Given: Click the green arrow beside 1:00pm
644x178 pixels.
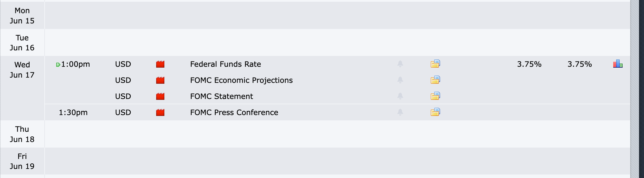Looking at the screenshot, I should 58,65.
